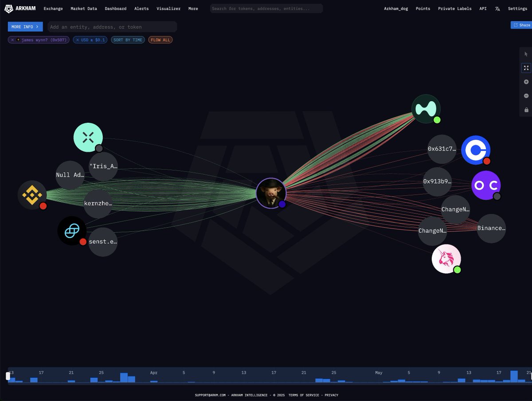Click the senst.e... address node
Screen dimensions: 532x401
[103, 242]
